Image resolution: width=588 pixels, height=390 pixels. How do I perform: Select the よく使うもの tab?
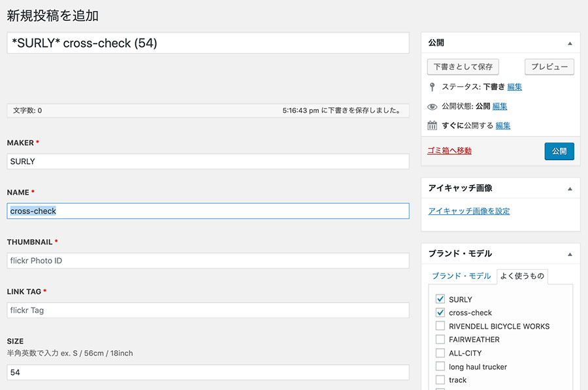coord(522,276)
